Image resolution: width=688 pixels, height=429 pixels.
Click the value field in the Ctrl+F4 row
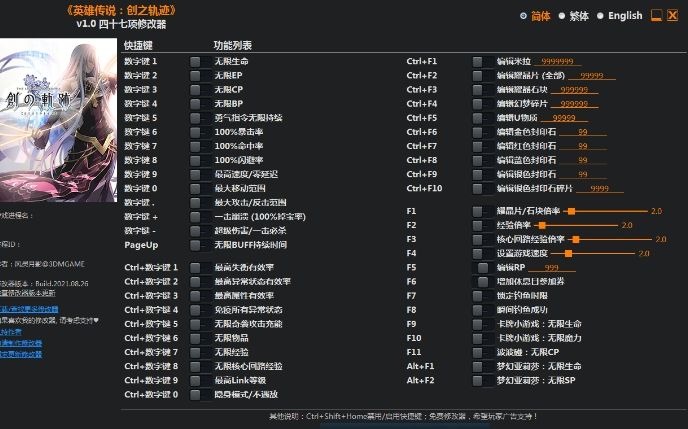(x=574, y=104)
